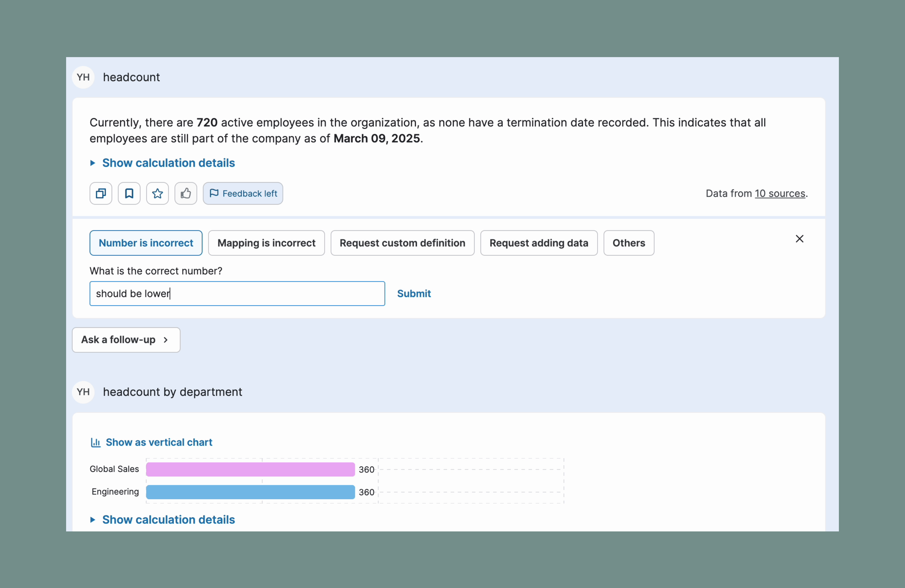Click the bookmark icon
The image size is (905, 588).
(129, 194)
